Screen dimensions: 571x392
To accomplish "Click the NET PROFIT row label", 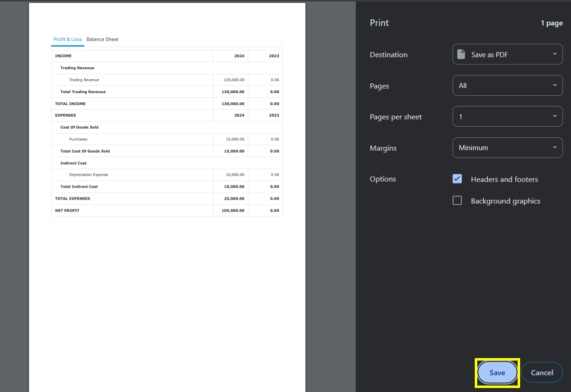I will [67, 210].
